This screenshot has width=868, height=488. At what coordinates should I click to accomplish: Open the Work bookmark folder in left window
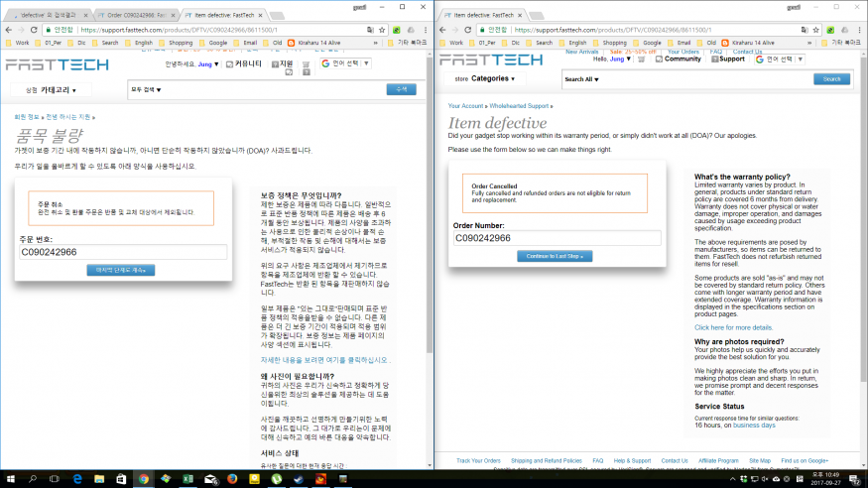(x=18, y=43)
